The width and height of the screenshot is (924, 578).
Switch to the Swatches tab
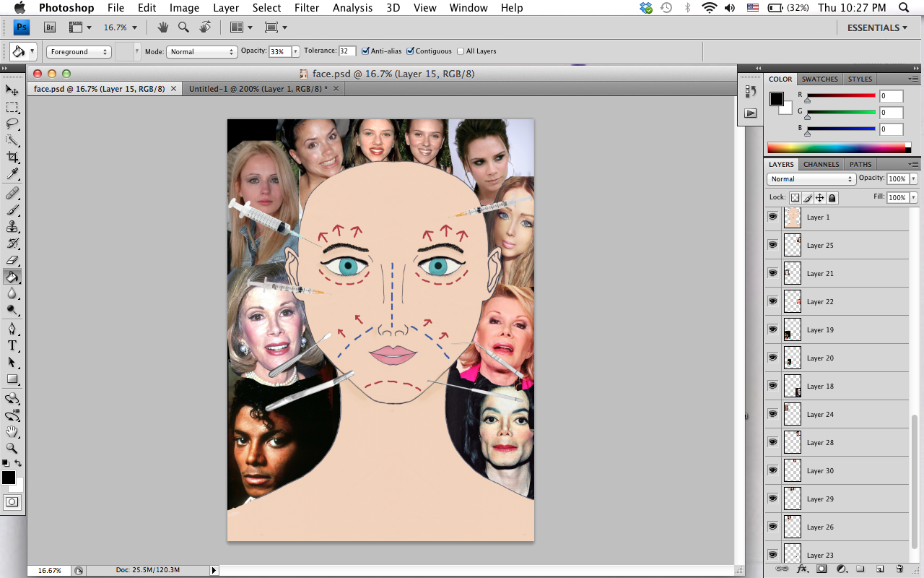pyautogui.click(x=820, y=79)
